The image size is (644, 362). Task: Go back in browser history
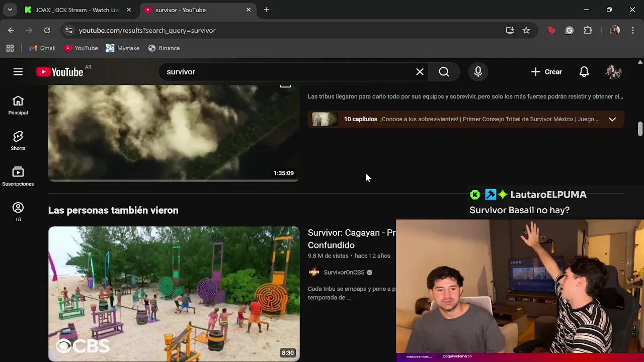pos(11,31)
